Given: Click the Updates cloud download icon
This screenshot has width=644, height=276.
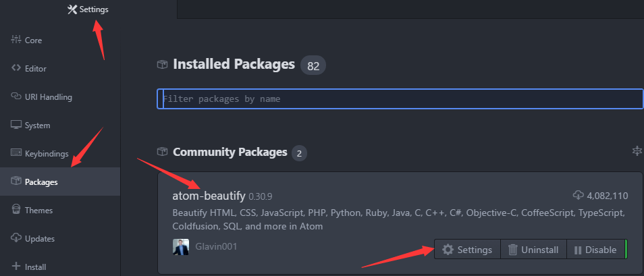Looking at the screenshot, I should (16, 238).
